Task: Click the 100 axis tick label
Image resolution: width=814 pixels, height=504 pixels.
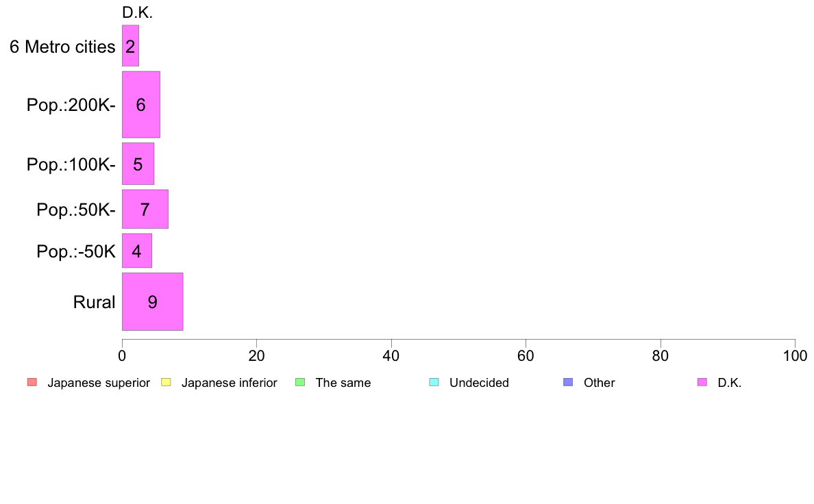Action: click(795, 356)
